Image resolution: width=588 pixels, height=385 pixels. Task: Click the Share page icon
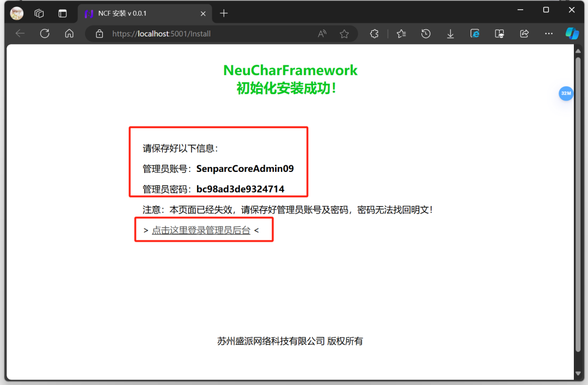(524, 34)
